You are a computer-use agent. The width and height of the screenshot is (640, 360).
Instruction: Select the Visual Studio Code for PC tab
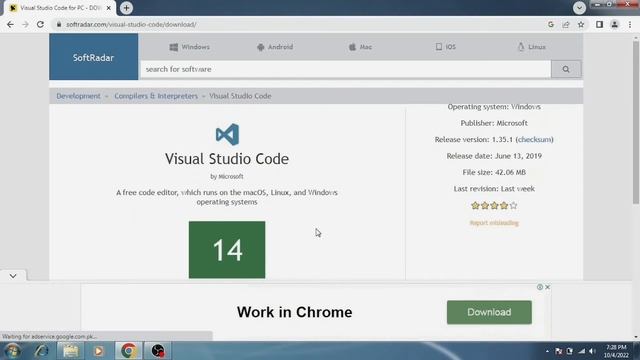pyautogui.click(x=60, y=8)
